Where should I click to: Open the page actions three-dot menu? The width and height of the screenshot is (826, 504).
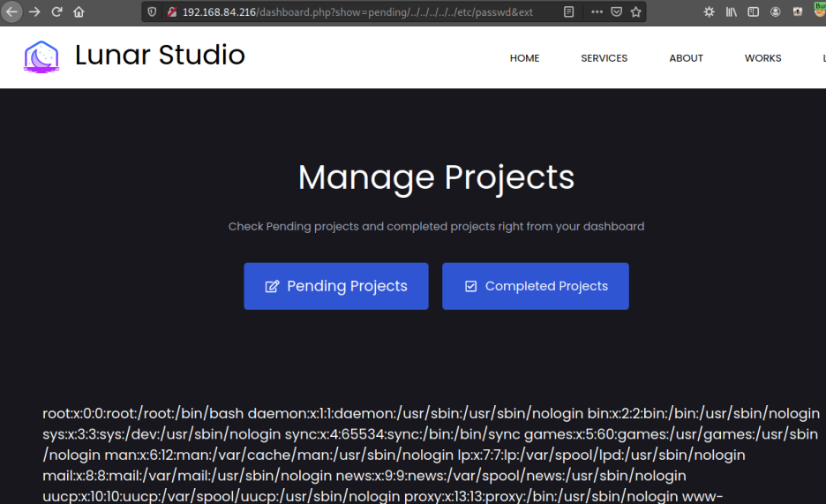[597, 11]
